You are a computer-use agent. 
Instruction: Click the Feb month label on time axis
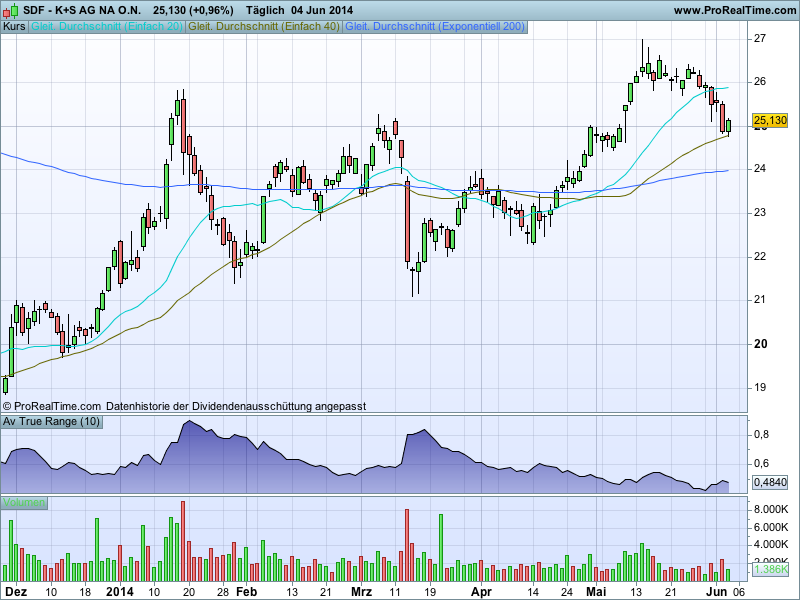246,592
